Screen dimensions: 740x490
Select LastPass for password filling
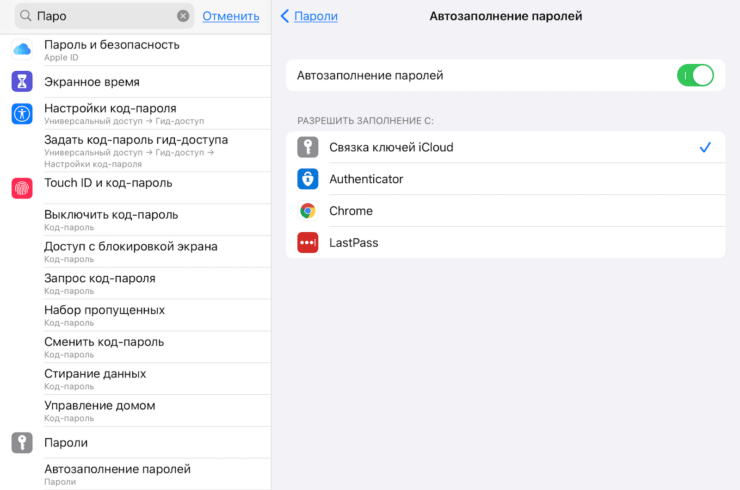(x=505, y=243)
